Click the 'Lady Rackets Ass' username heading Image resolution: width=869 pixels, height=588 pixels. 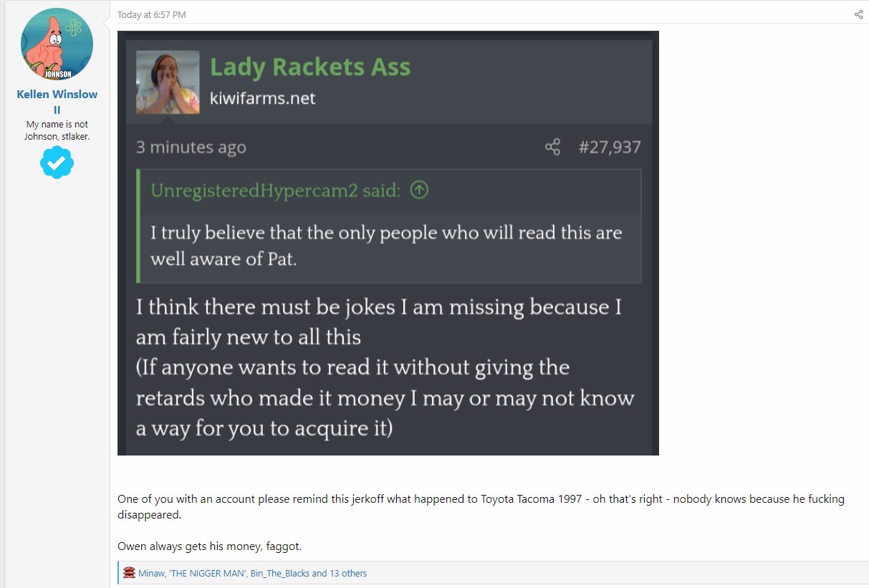tap(310, 67)
